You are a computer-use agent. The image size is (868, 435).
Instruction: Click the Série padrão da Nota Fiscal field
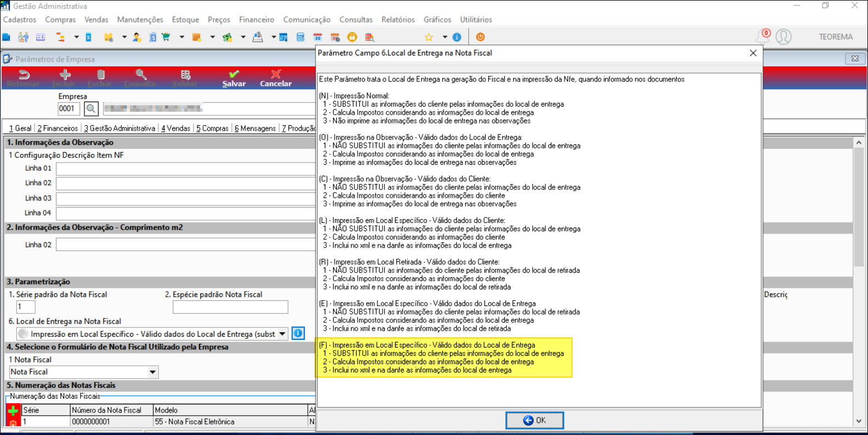(26, 306)
